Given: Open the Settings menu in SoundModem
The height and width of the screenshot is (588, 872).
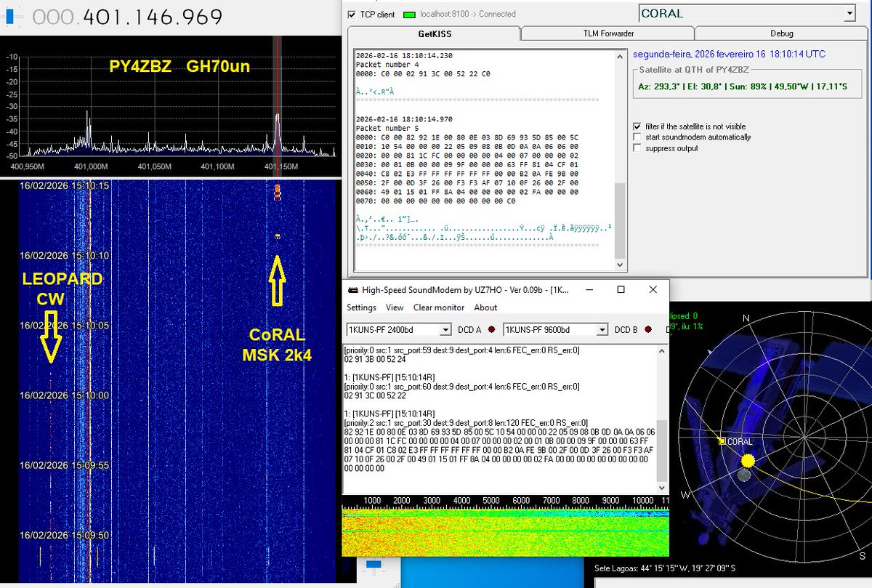Looking at the screenshot, I should (361, 307).
